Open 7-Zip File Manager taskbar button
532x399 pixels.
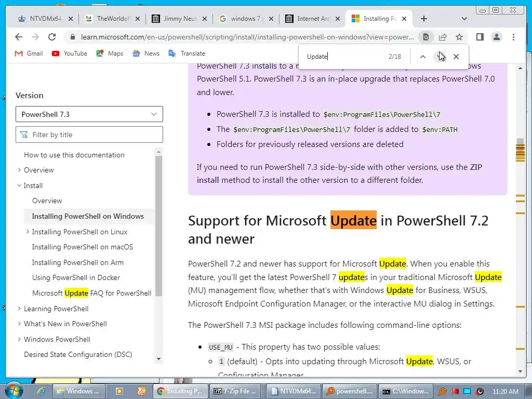(236, 391)
